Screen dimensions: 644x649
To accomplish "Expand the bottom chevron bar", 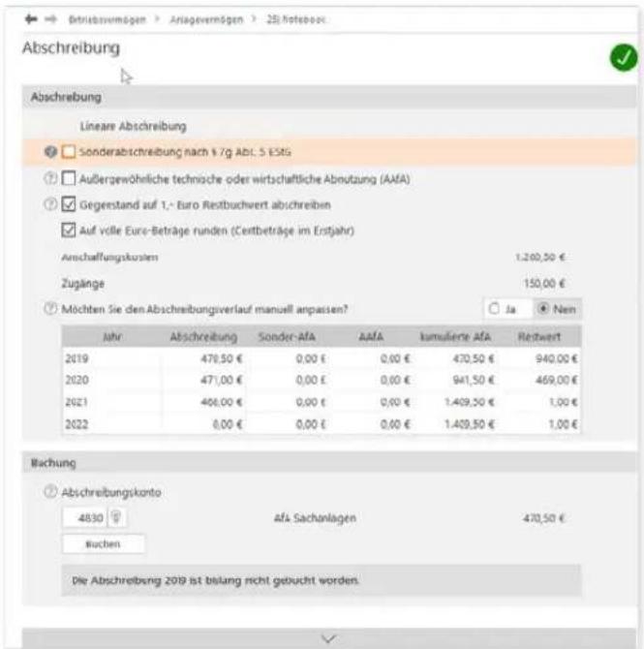I will 328,638.
